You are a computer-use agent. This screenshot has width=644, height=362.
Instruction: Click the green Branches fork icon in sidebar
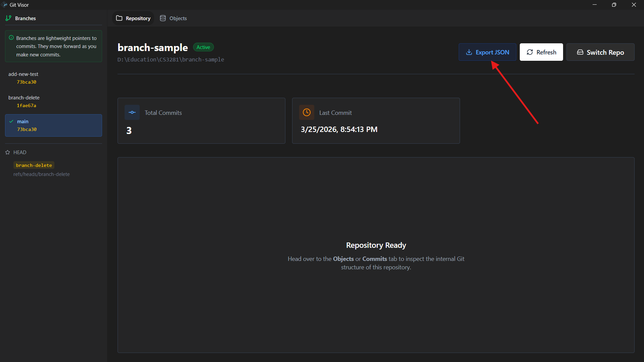(8, 18)
